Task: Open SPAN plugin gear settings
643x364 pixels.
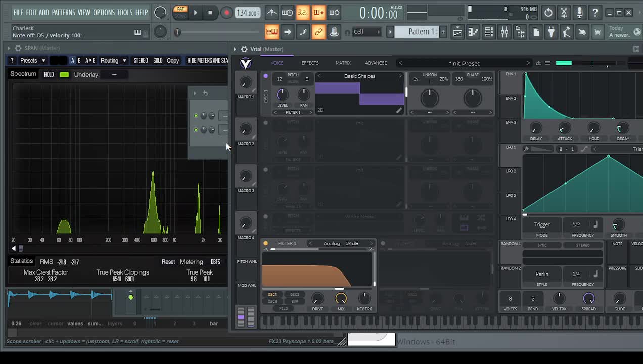Action: [18, 48]
